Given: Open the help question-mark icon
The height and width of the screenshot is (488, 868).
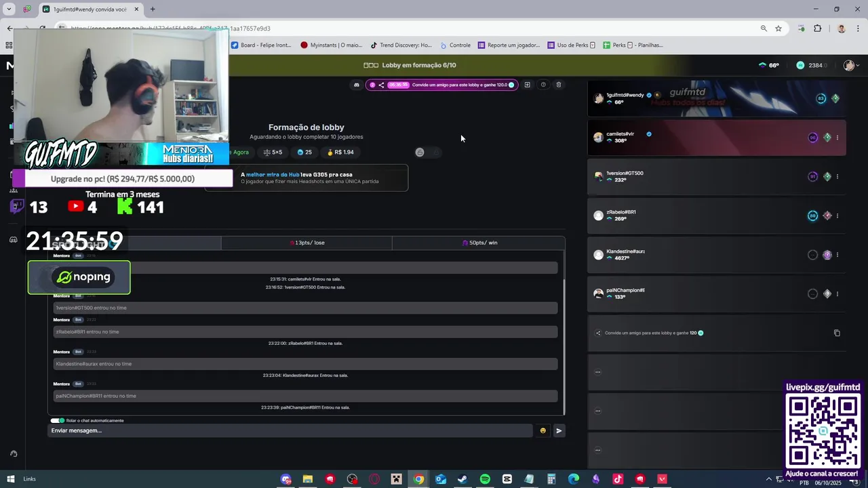Looking at the screenshot, I should point(543,85).
